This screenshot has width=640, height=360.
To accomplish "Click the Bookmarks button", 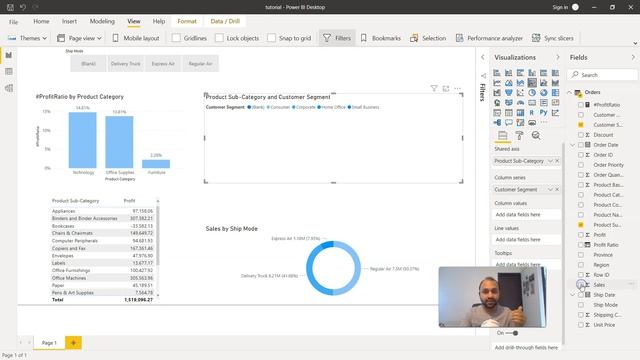I will [380, 38].
